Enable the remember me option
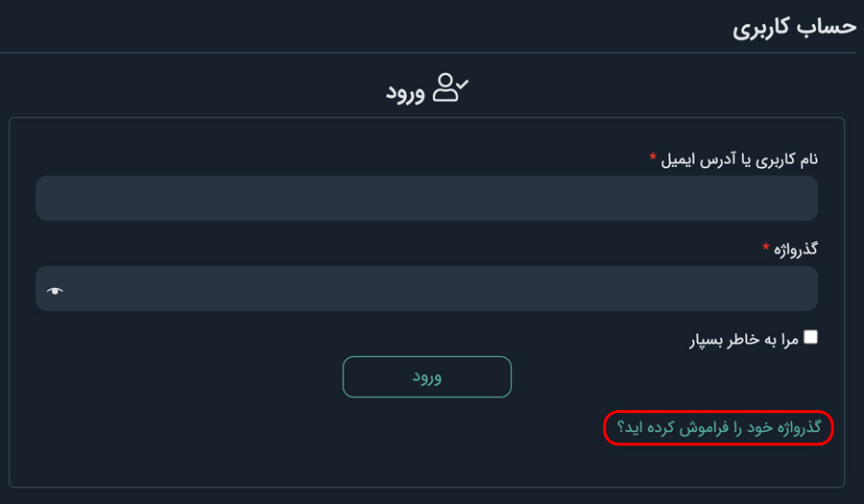 pos(811,337)
